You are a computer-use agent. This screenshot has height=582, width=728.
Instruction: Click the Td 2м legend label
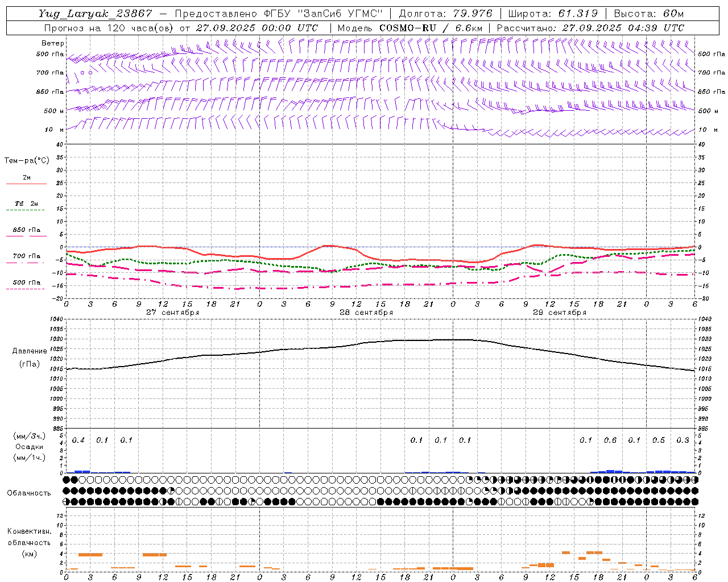(x=27, y=203)
